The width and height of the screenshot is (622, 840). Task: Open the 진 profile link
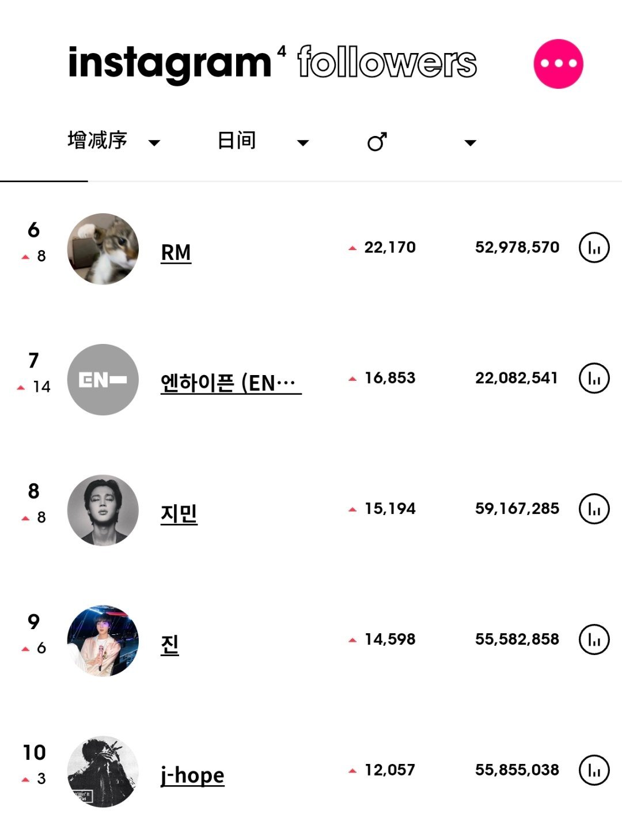point(170,644)
